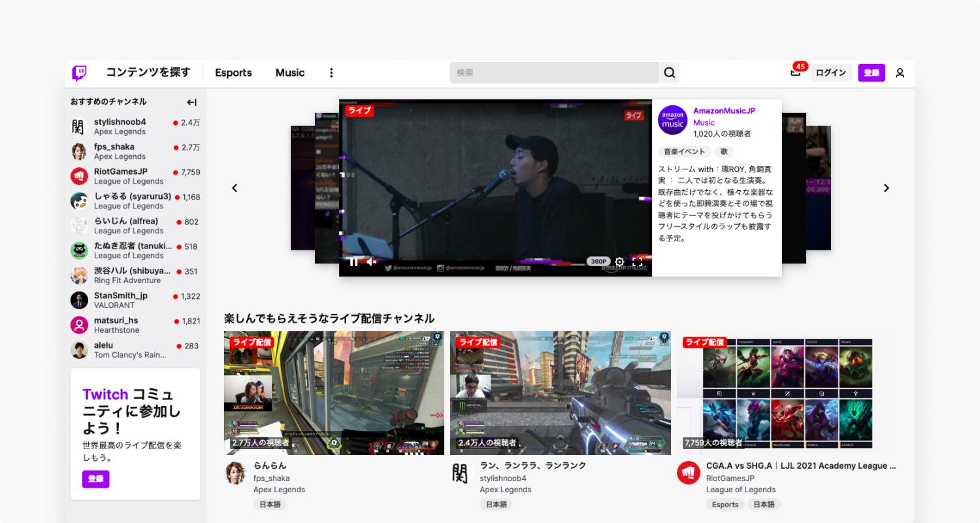Open the Twitch home logo

coord(79,73)
